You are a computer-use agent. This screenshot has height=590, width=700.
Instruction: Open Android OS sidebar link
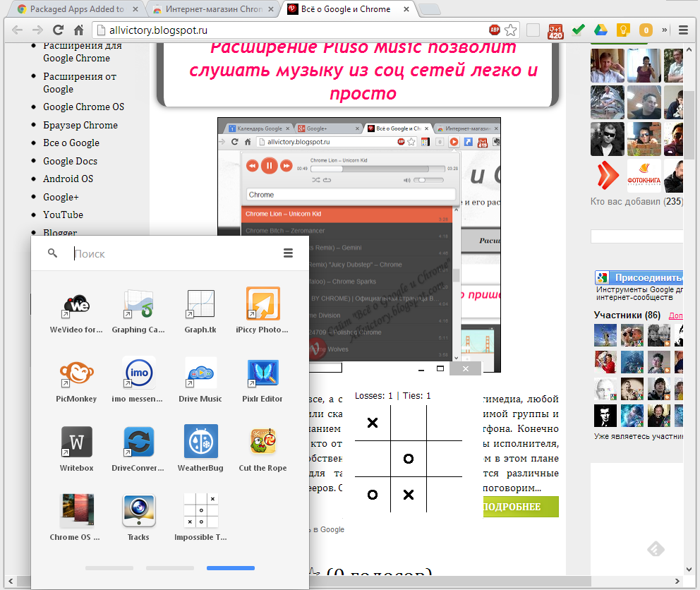click(x=68, y=179)
